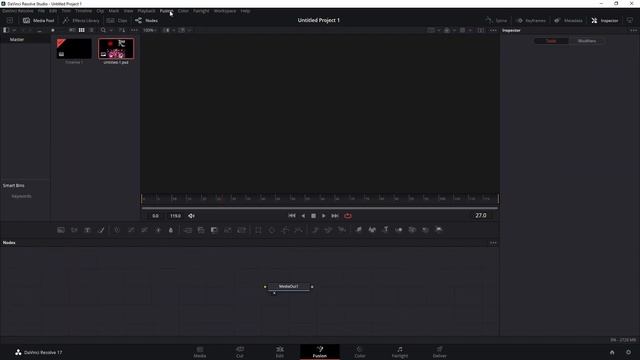The width and height of the screenshot is (640, 360).
Task: Add a Color Curves node
Action: tap(131, 230)
